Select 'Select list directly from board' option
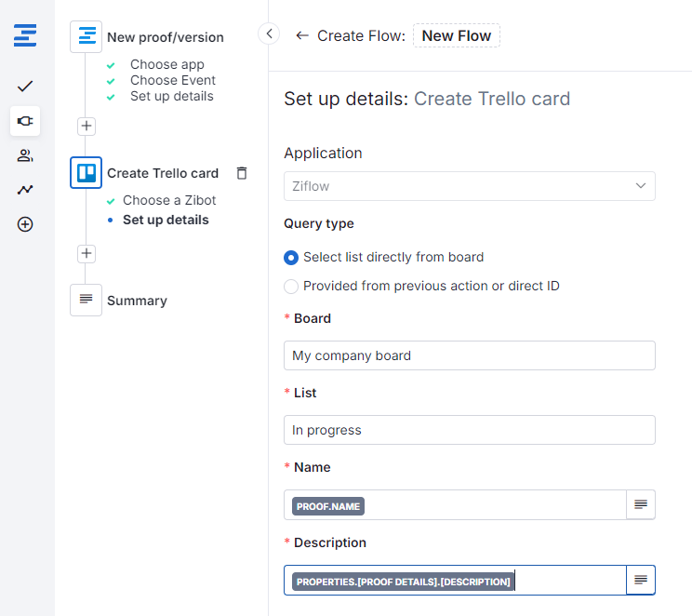Image resolution: width=692 pixels, height=616 pixels. pos(291,258)
